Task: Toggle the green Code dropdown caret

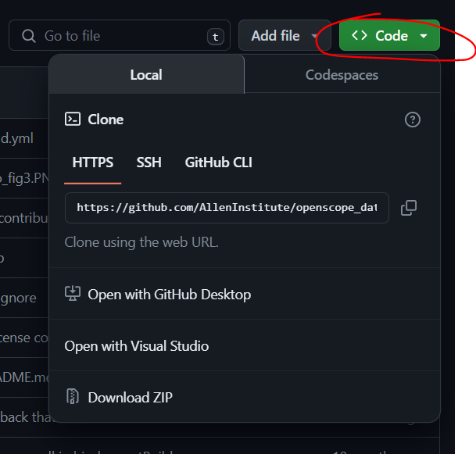Action: coord(424,36)
